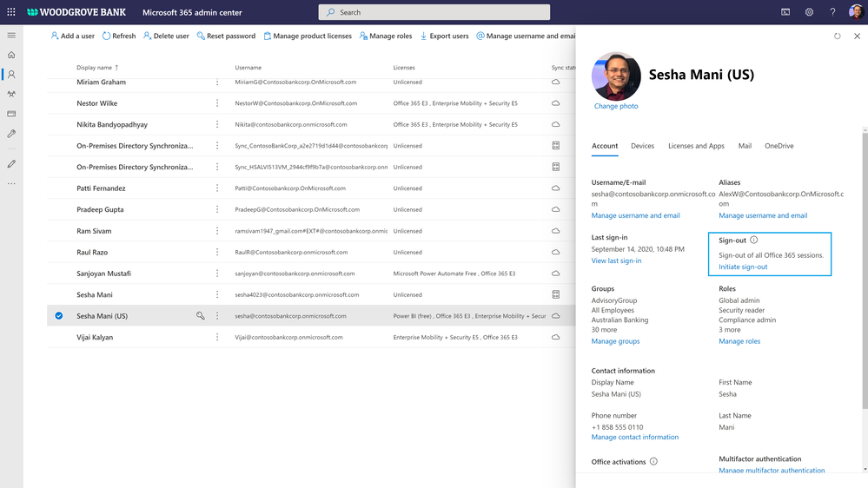Click View last sign-in
The width and height of the screenshot is (868, 488).
pos(616,260)
